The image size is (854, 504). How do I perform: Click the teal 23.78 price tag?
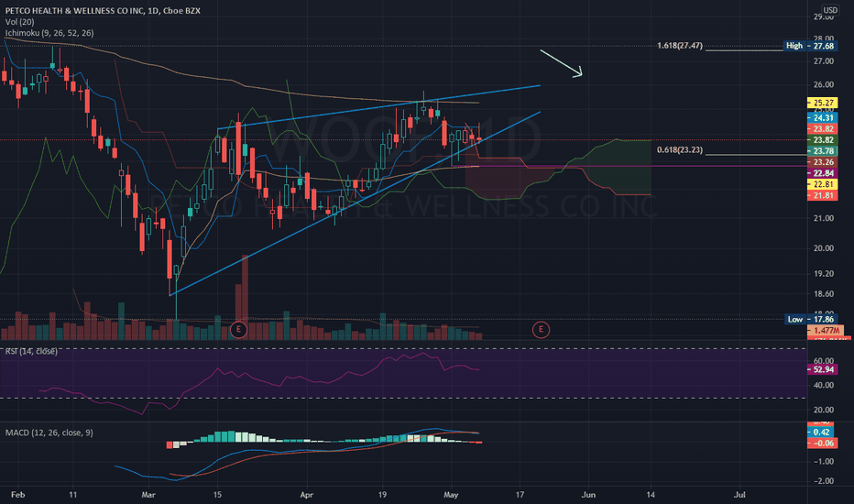tap(823, 151)
